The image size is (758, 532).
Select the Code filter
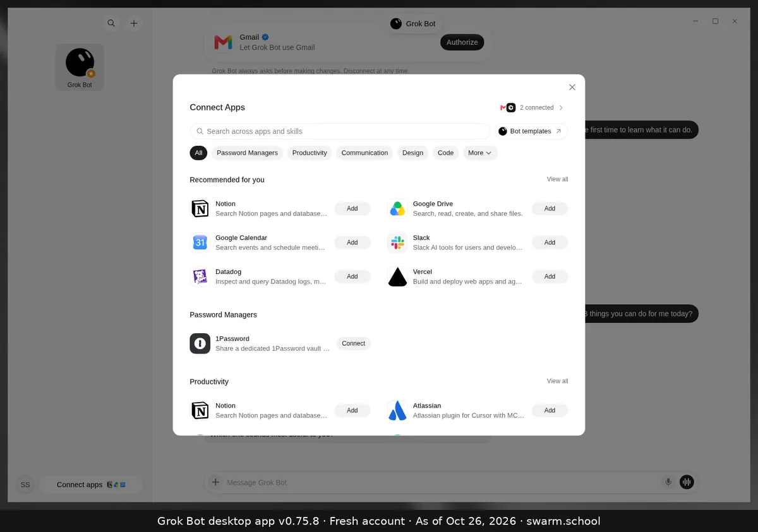tap(446, 153)
